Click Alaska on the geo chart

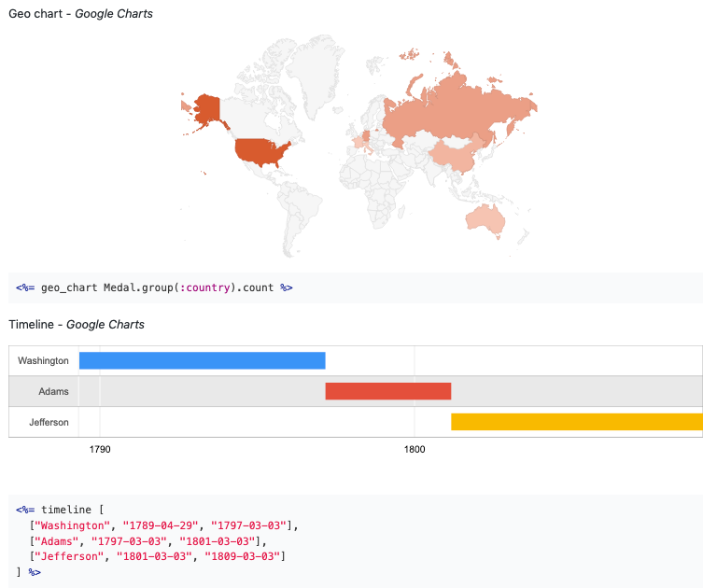(x=207, y=107)
